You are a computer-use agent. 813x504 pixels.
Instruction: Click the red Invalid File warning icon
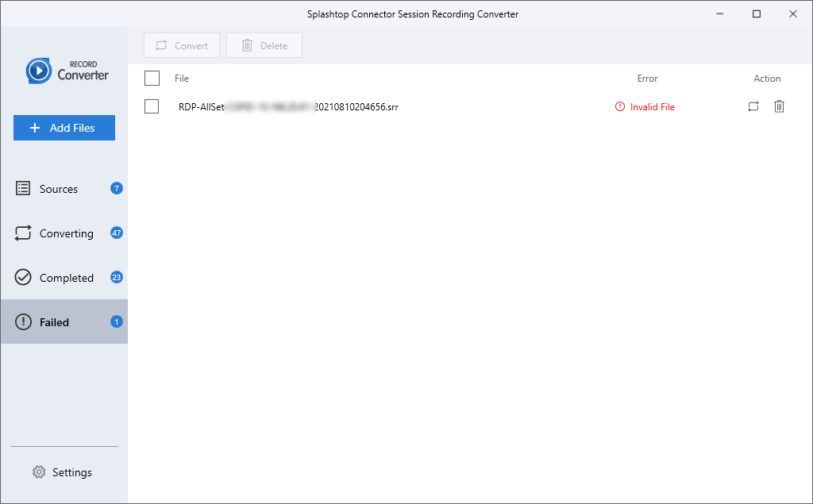[619, 107]
